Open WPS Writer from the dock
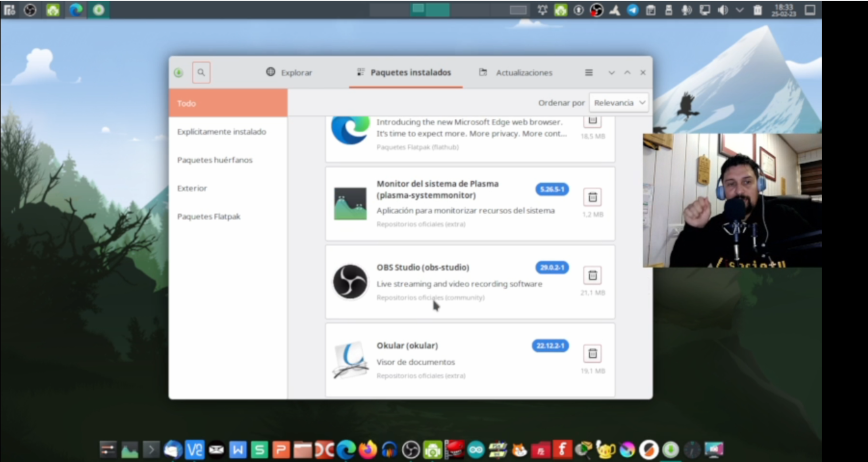 click(238, 449)
